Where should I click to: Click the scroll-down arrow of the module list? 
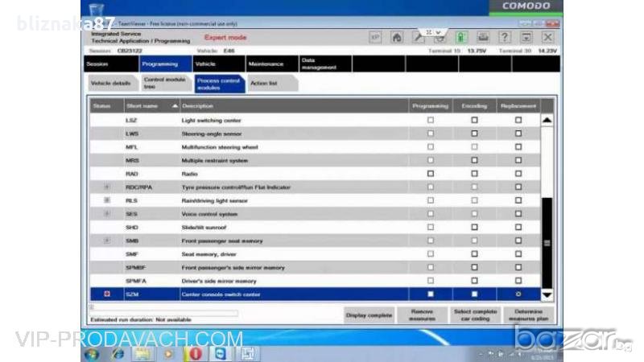click(547, 295)
